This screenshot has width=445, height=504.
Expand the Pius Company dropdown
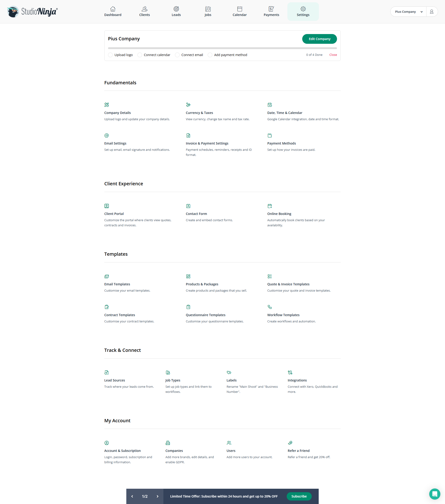(408, 12)
